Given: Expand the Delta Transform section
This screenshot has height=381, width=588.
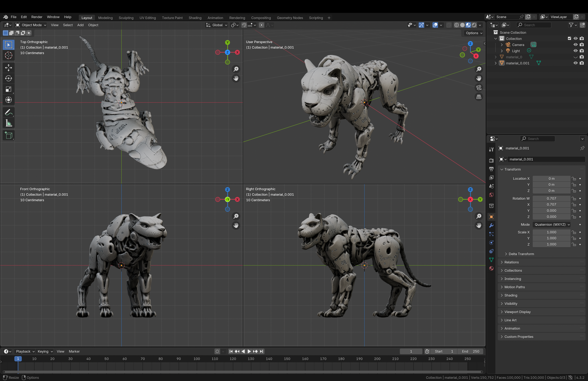Looking at the screenshot, I should click(x=521, y=254).
